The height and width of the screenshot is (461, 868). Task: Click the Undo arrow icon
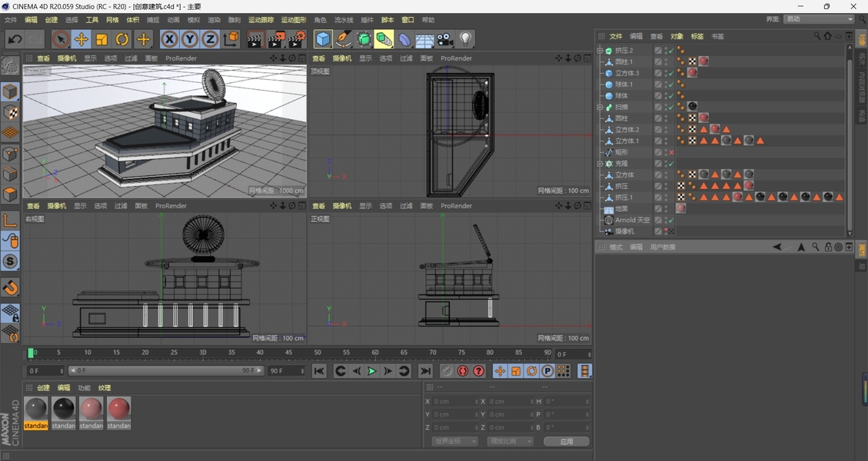point(15,39)
